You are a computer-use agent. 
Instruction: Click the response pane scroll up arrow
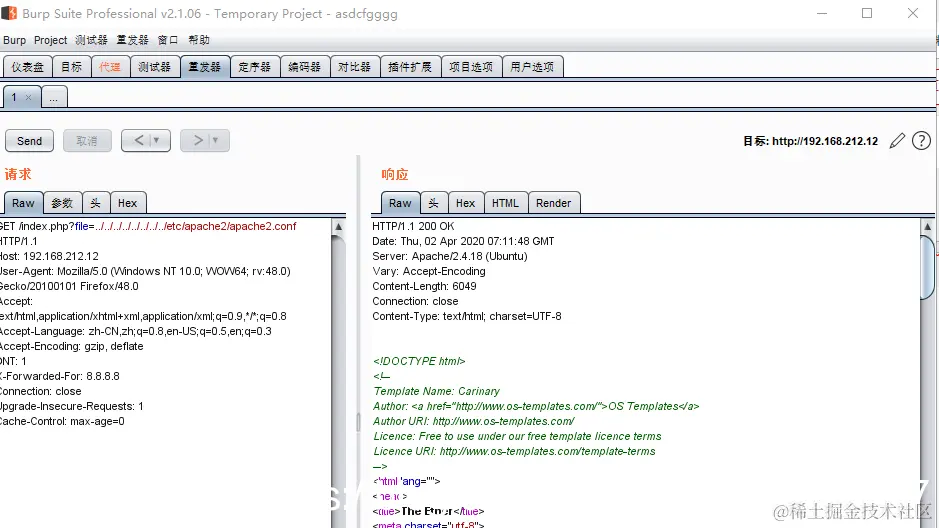pyautogui.click(x=927, y=227)
